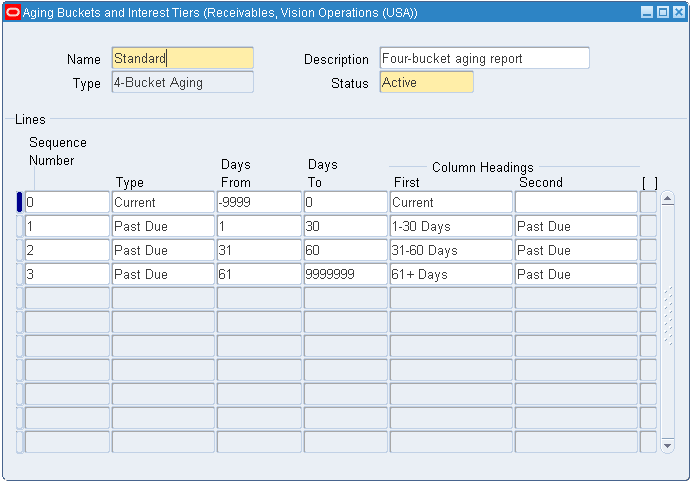Image resolution: width=692 pixels, height=483 pixels.
Task: Minimize the Aging Buckets and Interest Tiers window
Action: tap(647, 13)
